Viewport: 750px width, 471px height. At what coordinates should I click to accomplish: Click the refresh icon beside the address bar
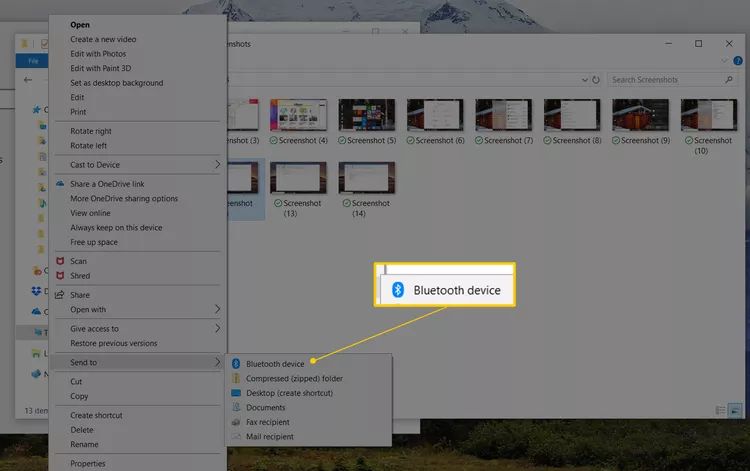tap(595, 80)
